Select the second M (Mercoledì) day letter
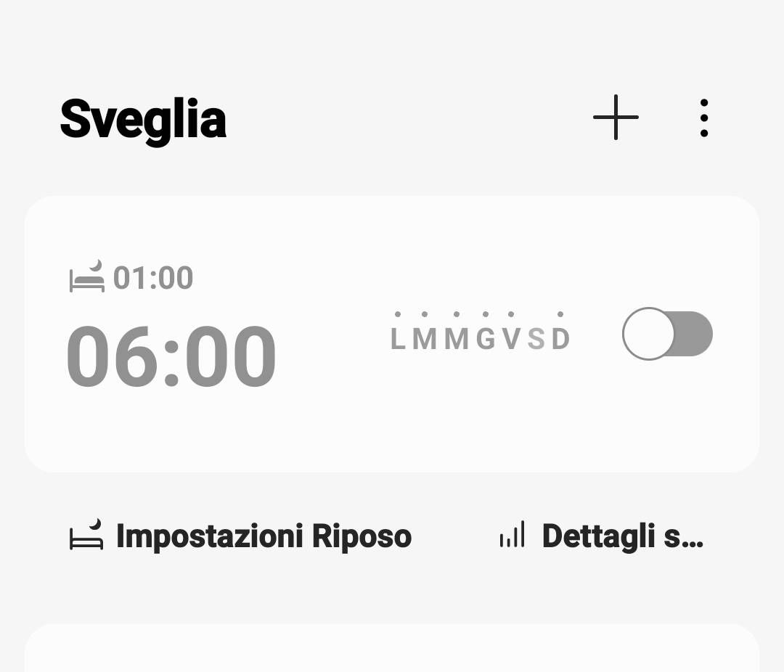This screenshot has width=784, height=672. (457, 339)
